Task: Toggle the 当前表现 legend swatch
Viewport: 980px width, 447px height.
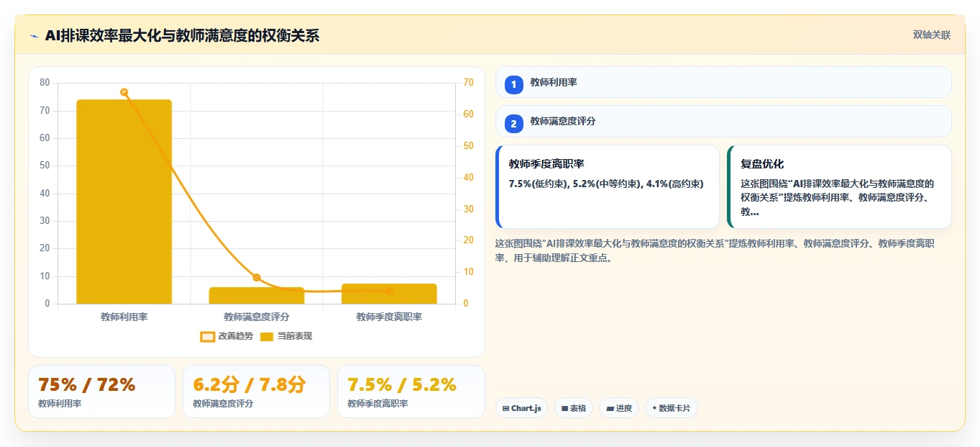Action: click(x=267, y=336)
